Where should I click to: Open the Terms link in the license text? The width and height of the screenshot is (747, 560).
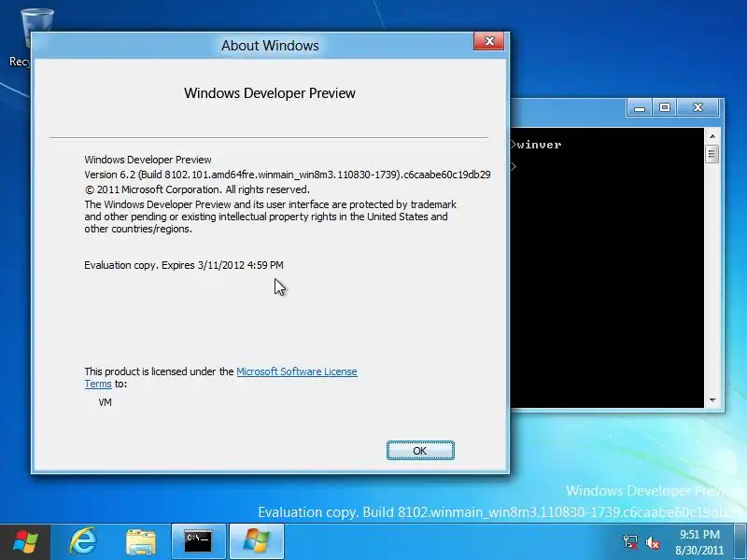tap(98, 384)
